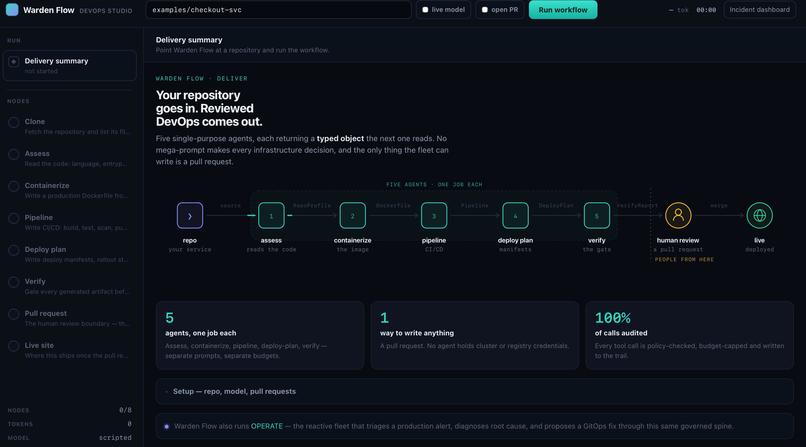Image resolution: width=806 pixels, height=447 pixels.
Task: Select the deploy plan agent node box
Action: (515, 215)
